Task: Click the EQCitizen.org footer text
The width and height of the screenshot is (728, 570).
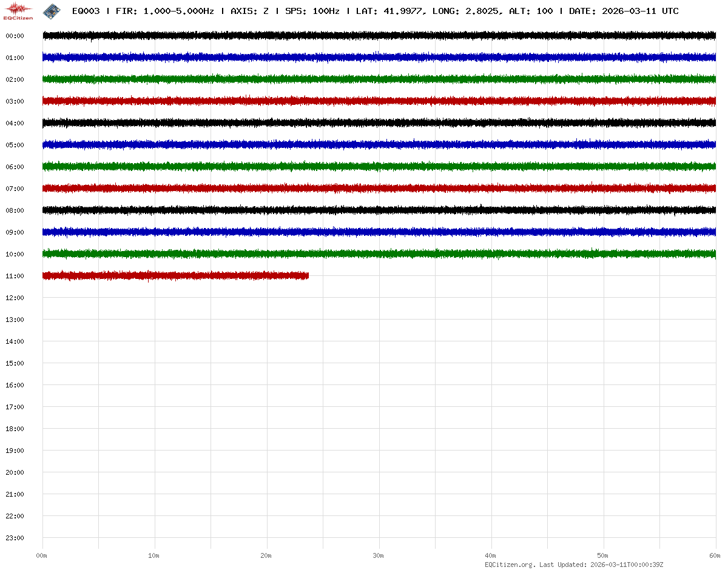Action: (510, 565)
